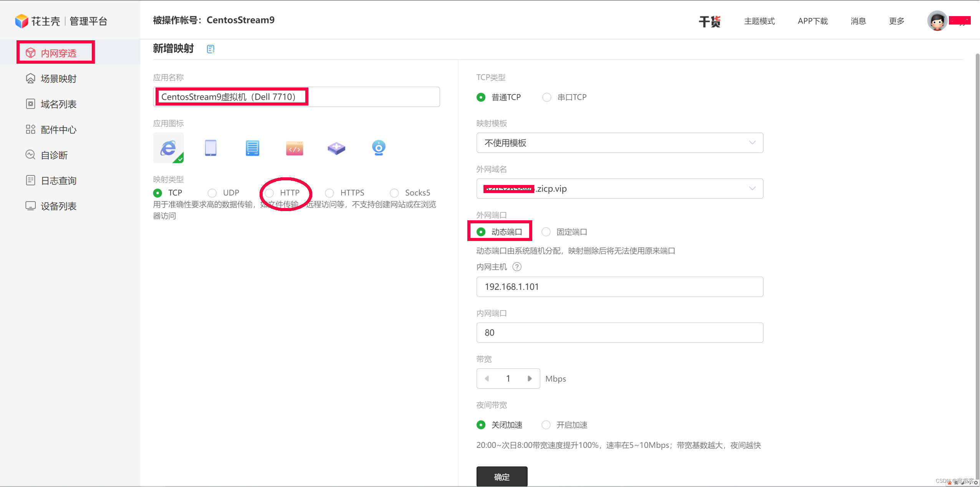Image resolution: width=980 pixels, height=487 pixels.
Task: Click the 内网主机 IP input field
Action: (x=620, y=287)
